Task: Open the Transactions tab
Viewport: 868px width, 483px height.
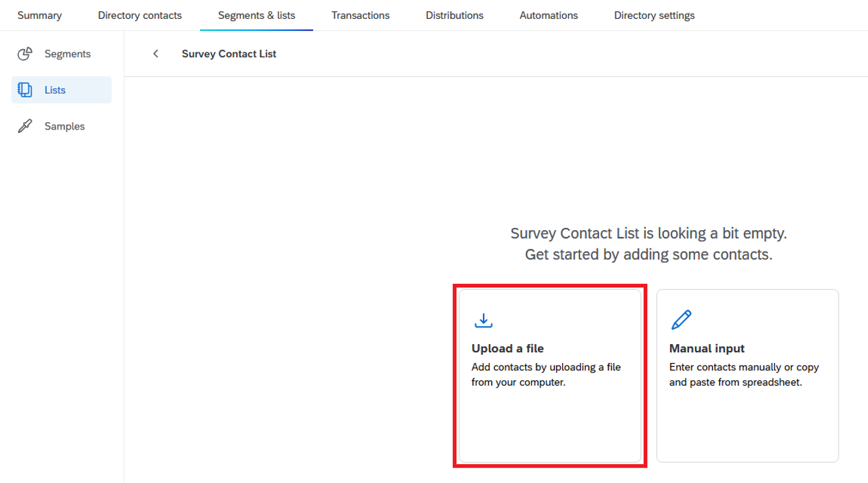Action: [x=360, y=15]
